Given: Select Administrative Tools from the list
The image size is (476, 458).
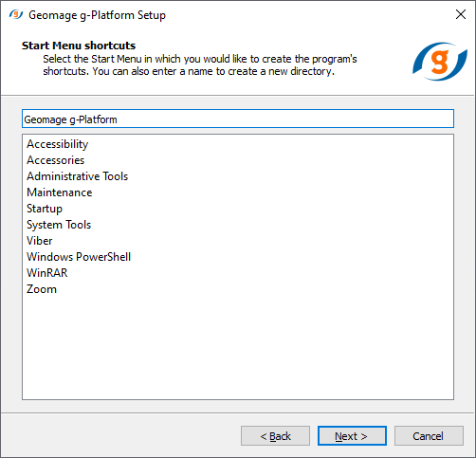Looking at the screenshot, I should click(x=78, y=176).
